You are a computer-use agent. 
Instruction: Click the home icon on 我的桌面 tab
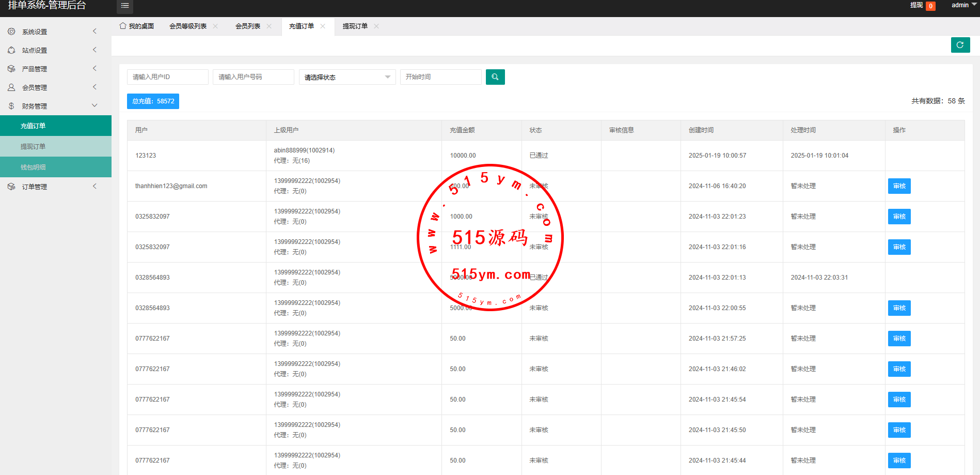(123, 26)
